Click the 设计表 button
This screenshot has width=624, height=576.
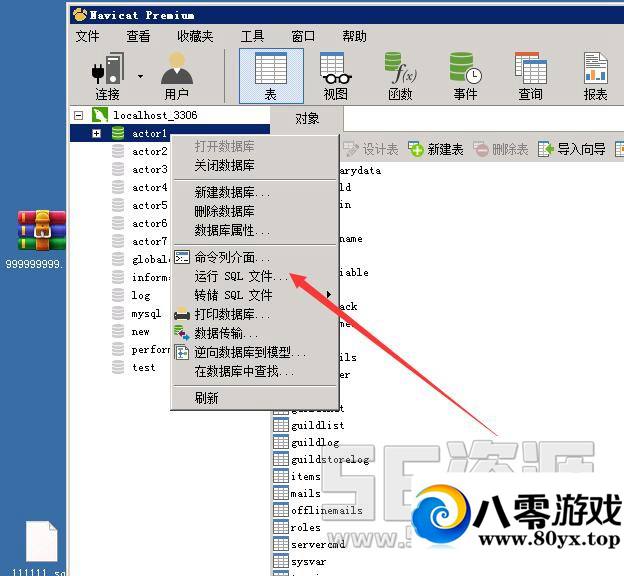(x=371, y=150)
